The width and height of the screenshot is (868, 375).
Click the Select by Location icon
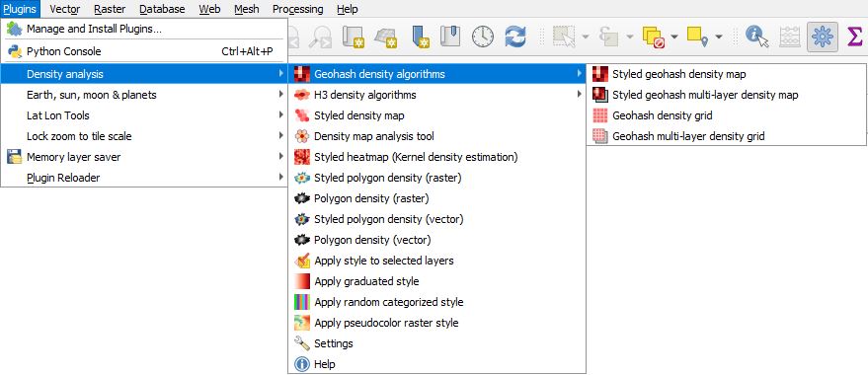698,37
